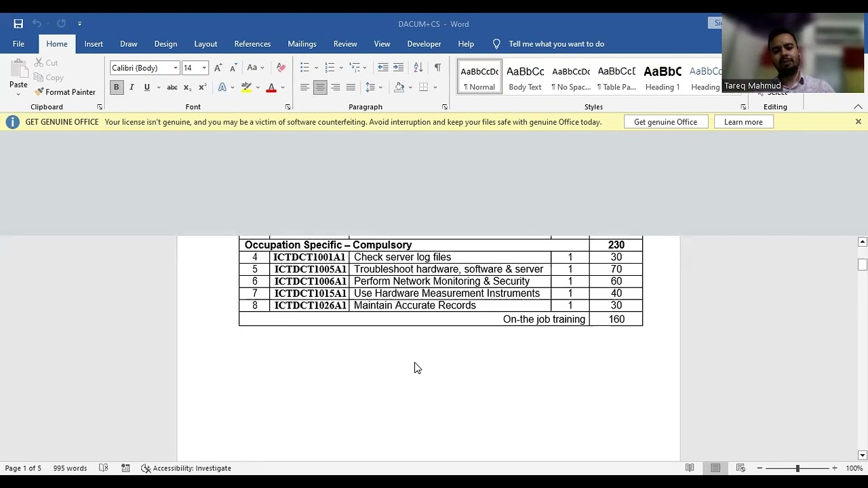
Task: Activate the Format Painter
Action: tap(65, 92)
